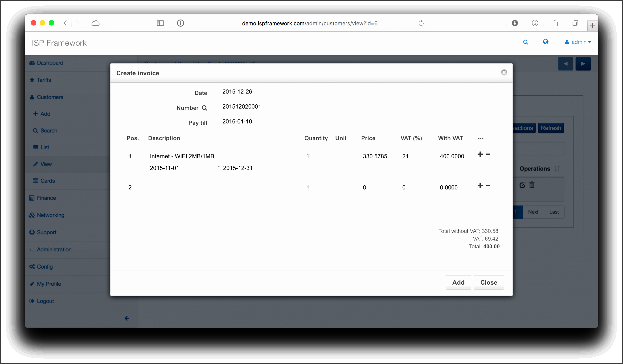Select the globe language icon
The image size is (623, 364).
click(x=546, y=41)
